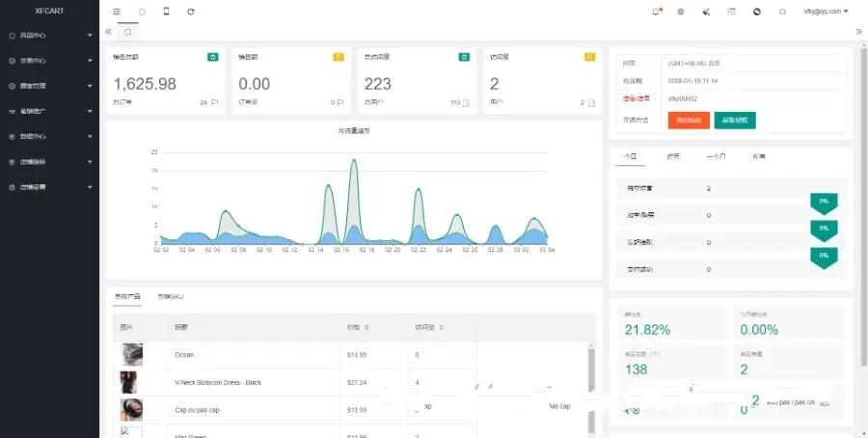This screenshot has width=868, height=438.
Task: Switch to the 昨天 statistics tab
Action: coord(673,156)
